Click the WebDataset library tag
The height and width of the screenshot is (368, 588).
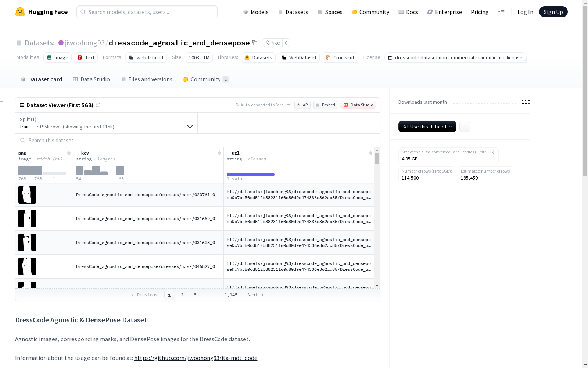tap(299, 57)
